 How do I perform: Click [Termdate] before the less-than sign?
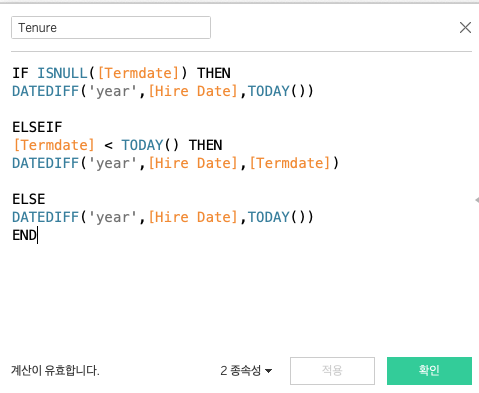click(54, 145)
